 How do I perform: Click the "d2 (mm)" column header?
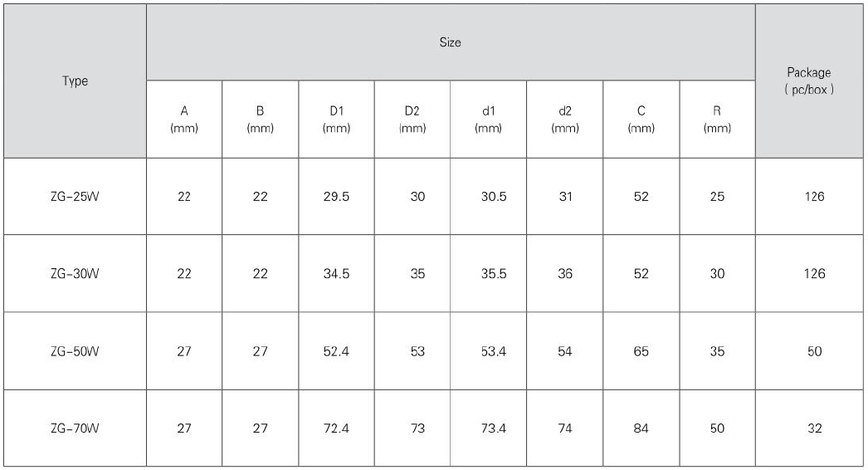pos(565,120)
